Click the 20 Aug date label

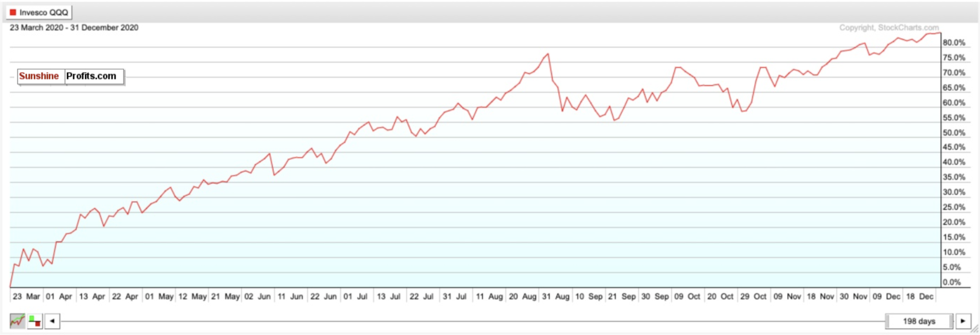click(523, 297)
